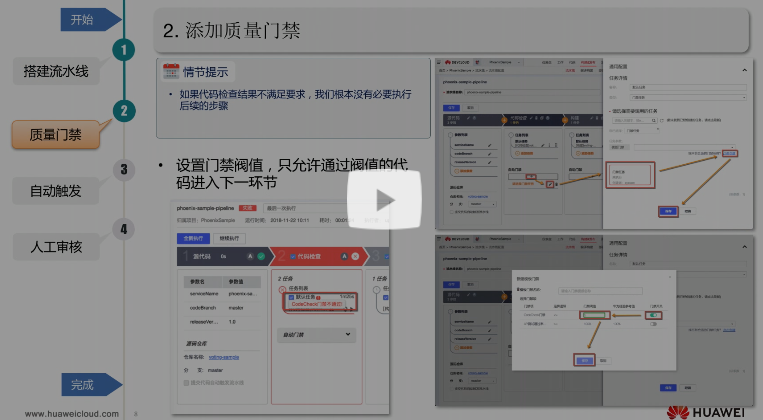Click the green threshold input in CodeCheck row
763x420 pixels.
pos(594,315)
